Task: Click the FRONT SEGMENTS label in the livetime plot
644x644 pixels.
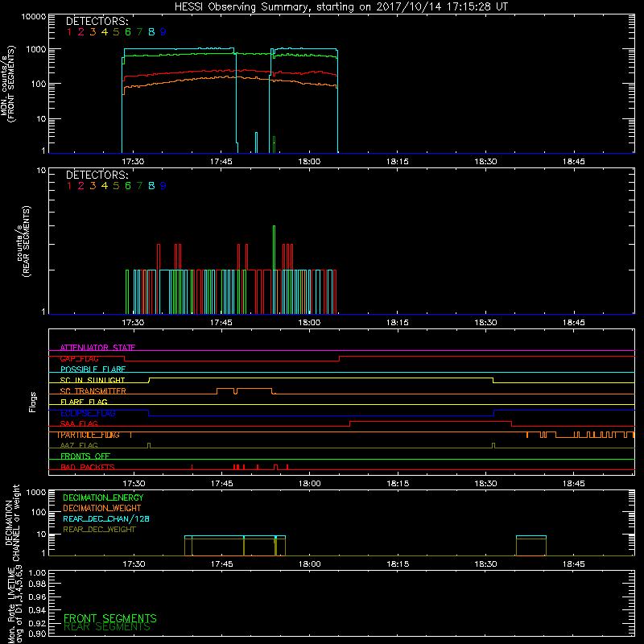Action: coord(110,618)
